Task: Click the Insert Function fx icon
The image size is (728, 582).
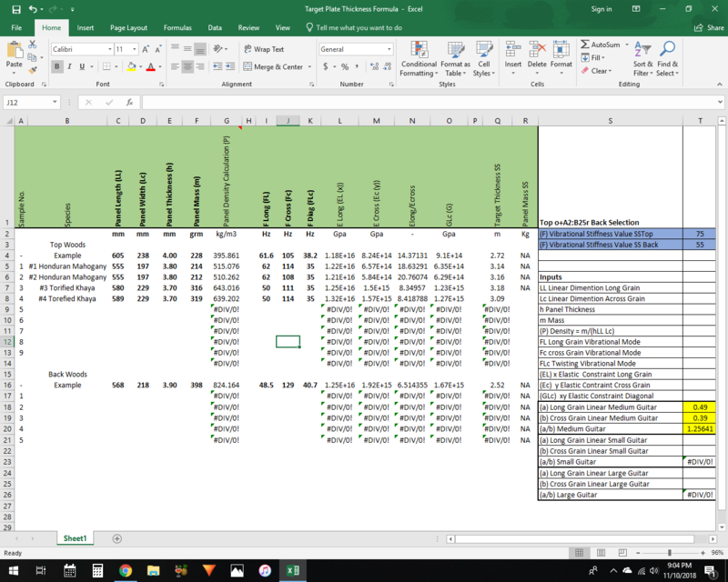Action: 129,102
